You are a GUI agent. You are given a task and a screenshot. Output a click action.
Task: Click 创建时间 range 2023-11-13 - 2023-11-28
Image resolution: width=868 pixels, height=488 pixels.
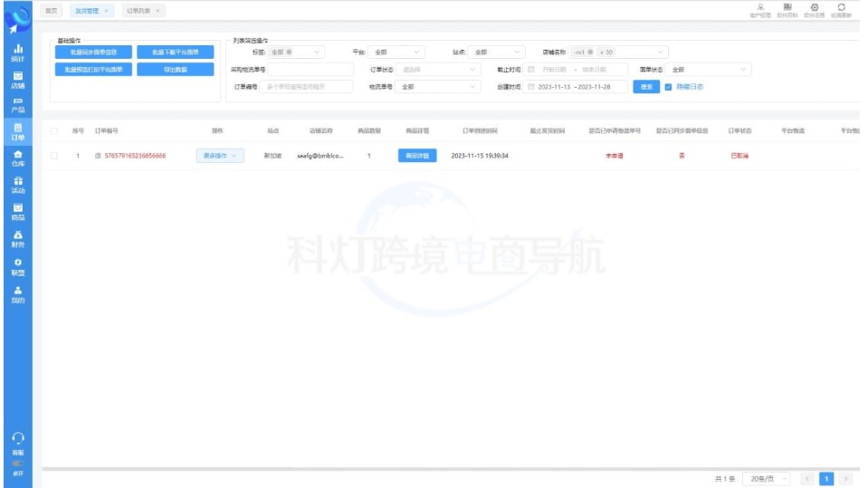[574, 86]
